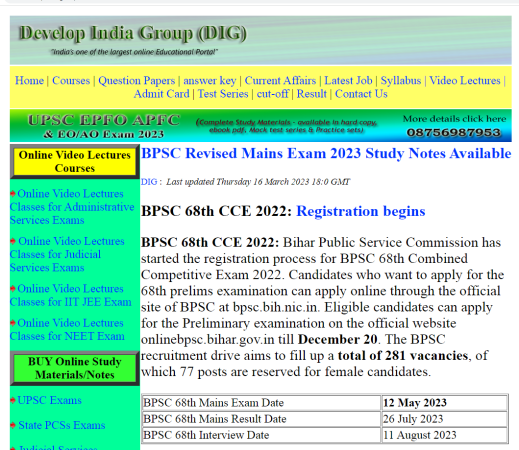Go to Question Papers page

click(x=137, y=80)
